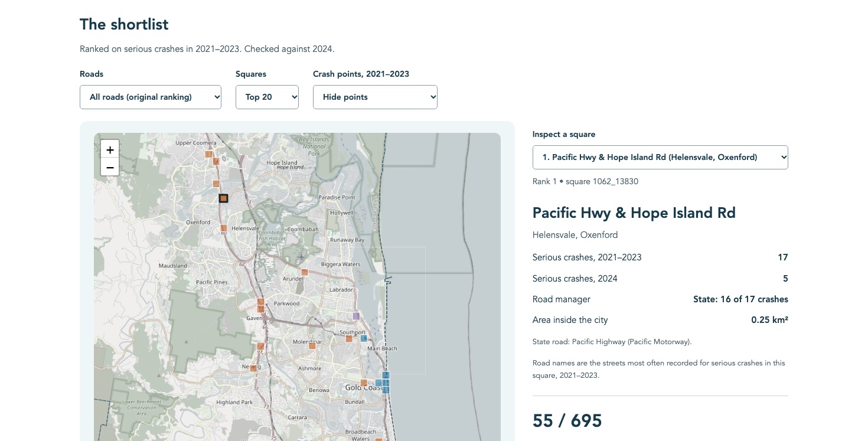Click 'Rank 1 • square 1062_13830' text
The height and width of the screenshot is (441, 868).
tap(585, 181)
